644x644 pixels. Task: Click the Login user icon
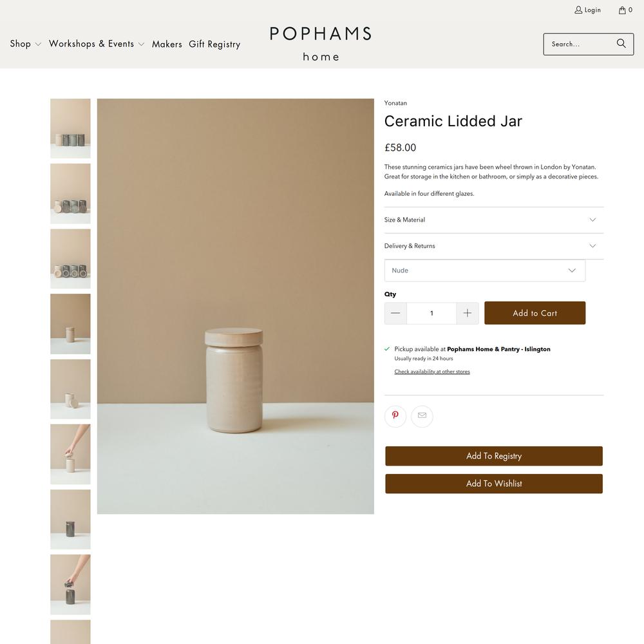pyautogui.click(x=578, y=10)
